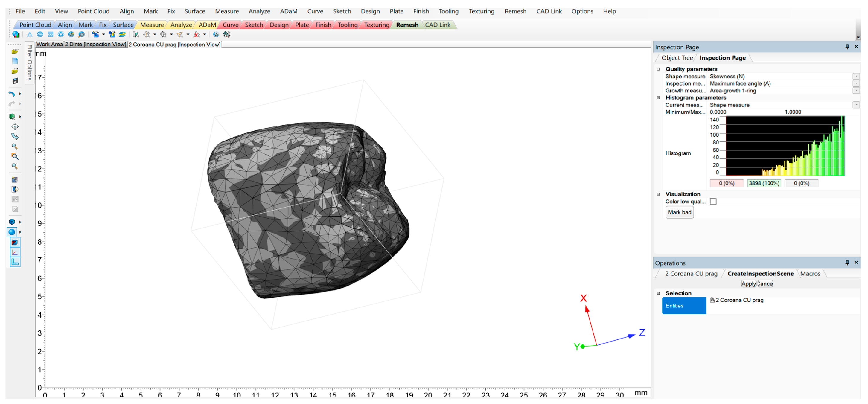
Task: Click the Save floppy disk icon
Action: pyautogui.click(x=15, y=81)
